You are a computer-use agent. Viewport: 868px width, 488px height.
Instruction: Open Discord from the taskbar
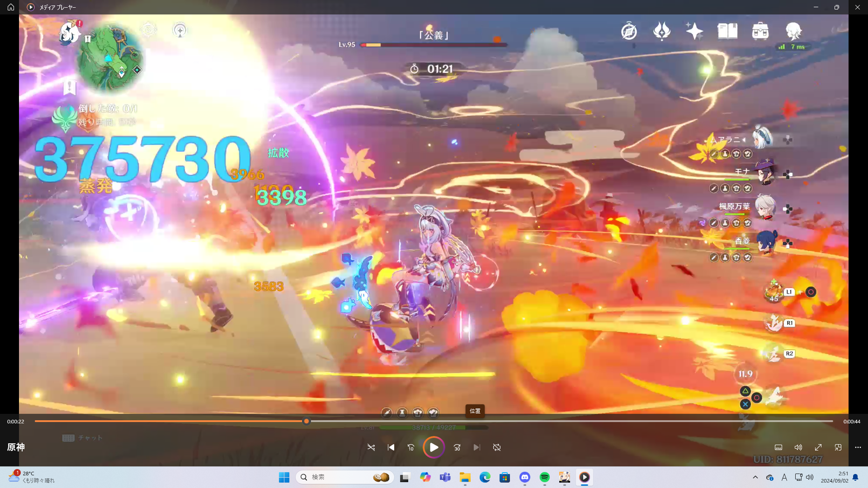[525, 477]
